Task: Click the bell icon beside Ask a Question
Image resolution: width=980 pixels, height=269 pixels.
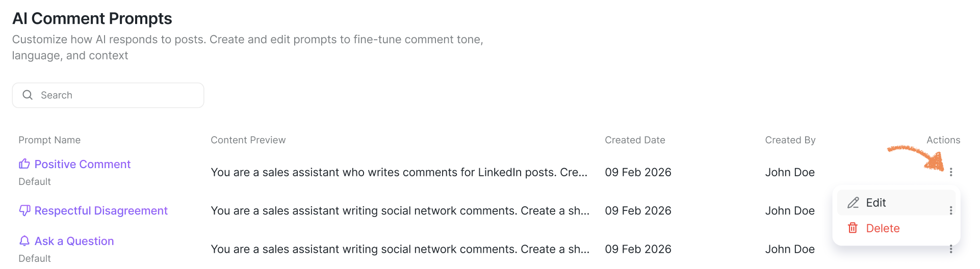Action: tap(24, 240)
